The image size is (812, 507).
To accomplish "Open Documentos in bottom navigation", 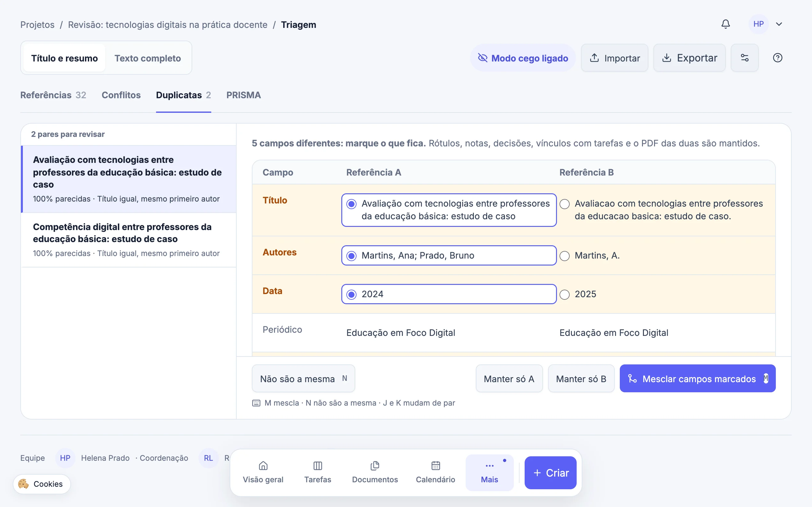I will 375,472.
